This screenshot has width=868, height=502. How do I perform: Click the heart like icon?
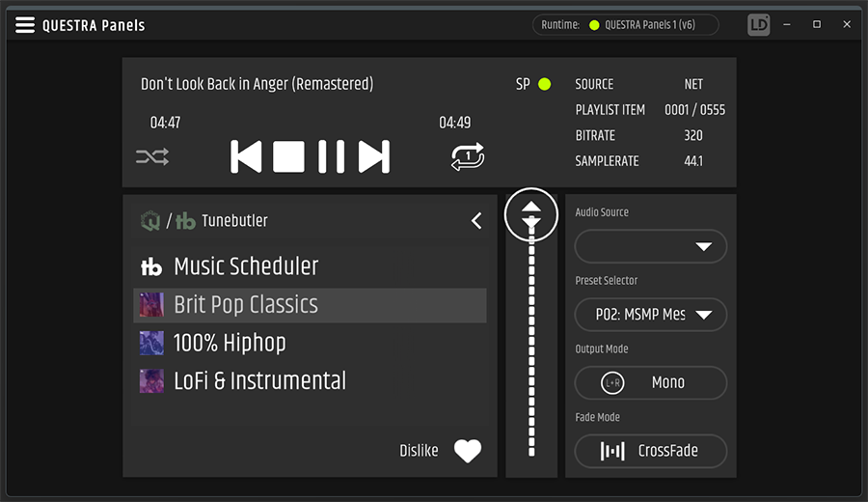tap(468, 451)
